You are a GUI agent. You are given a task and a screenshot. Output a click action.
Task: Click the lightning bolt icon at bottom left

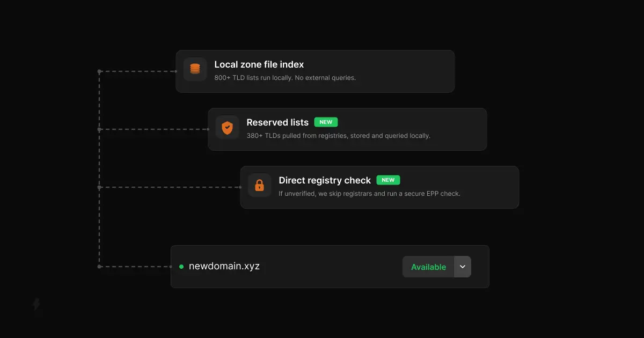pyautogui.click(x=36, y=305)
